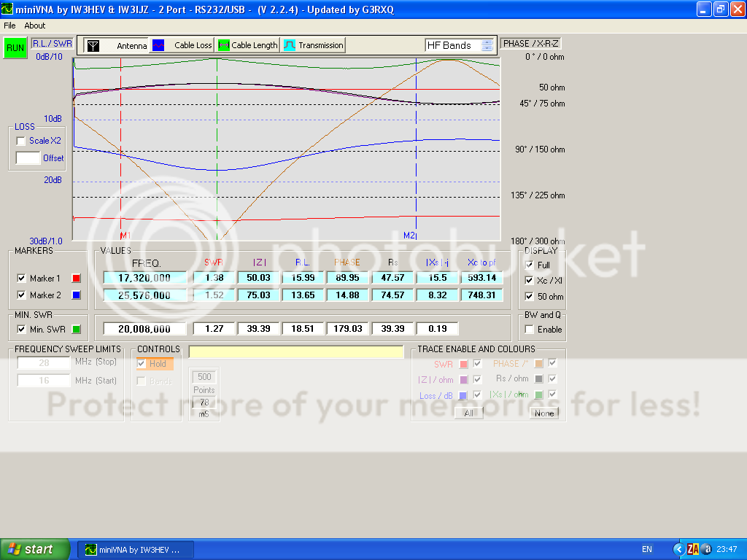Viewport: 747px width, 560px height.
Task: Click the Marker 1 frequency field
Action: [146, 278]
